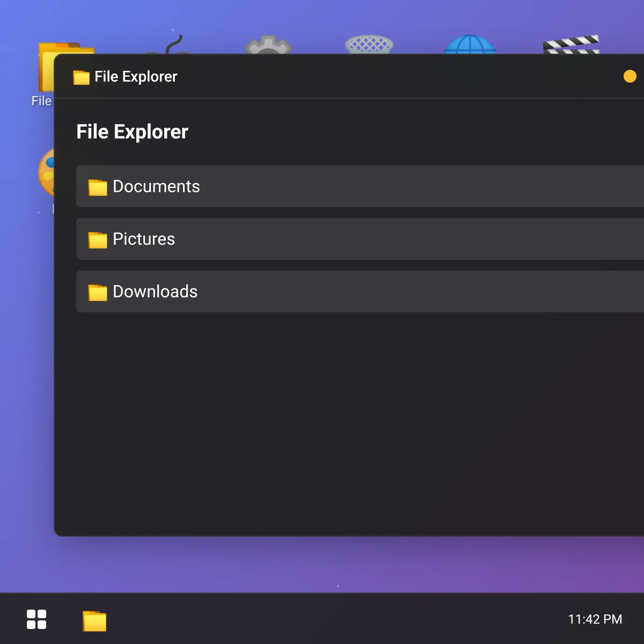Open the Downloads folder
The width and height of the screenshot is (644, 644).
[155, 291]
